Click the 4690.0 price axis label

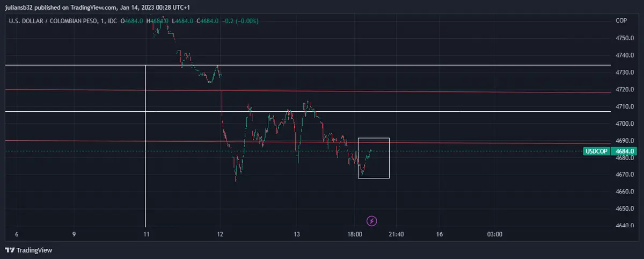click(625, 141)
